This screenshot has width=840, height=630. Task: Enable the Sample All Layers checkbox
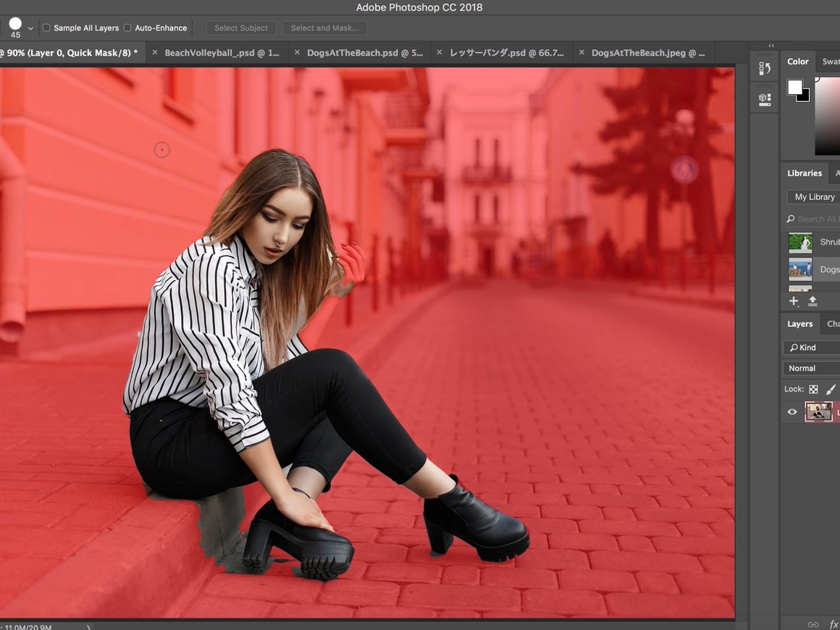46,28
